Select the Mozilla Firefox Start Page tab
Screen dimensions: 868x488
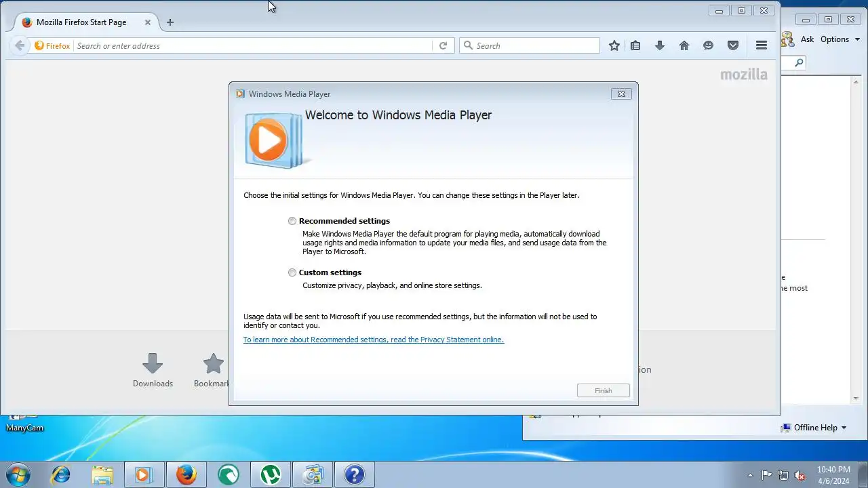tap(81, 22)
